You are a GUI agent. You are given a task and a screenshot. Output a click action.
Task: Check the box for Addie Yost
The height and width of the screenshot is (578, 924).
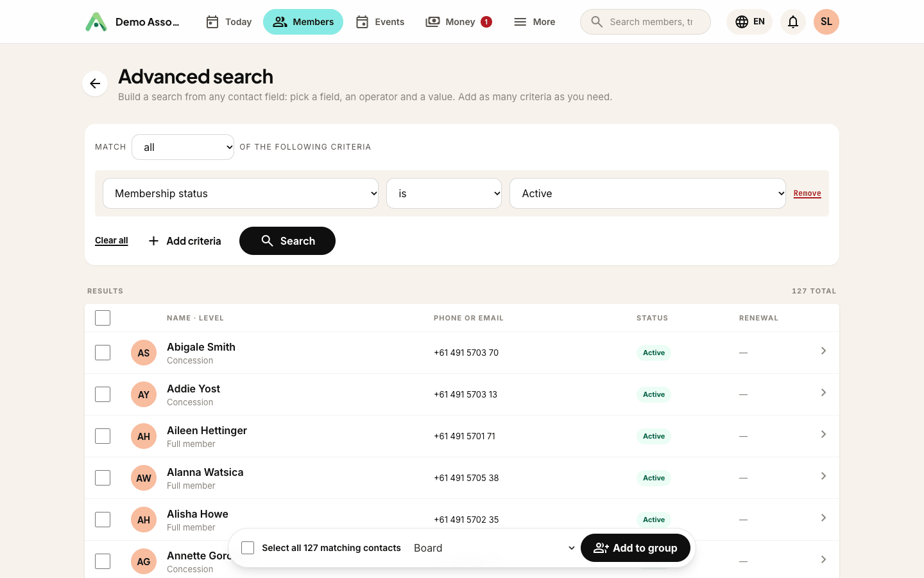[103, 394]
